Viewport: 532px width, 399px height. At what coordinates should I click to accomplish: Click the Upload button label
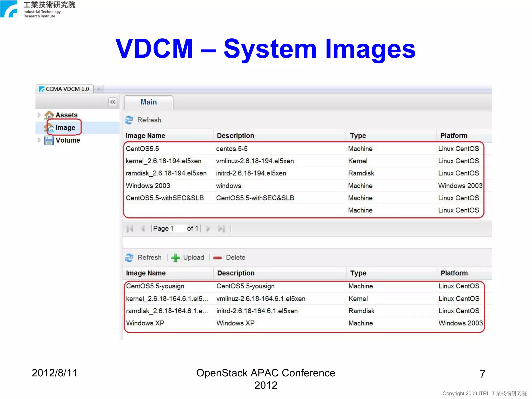[194, 257]
